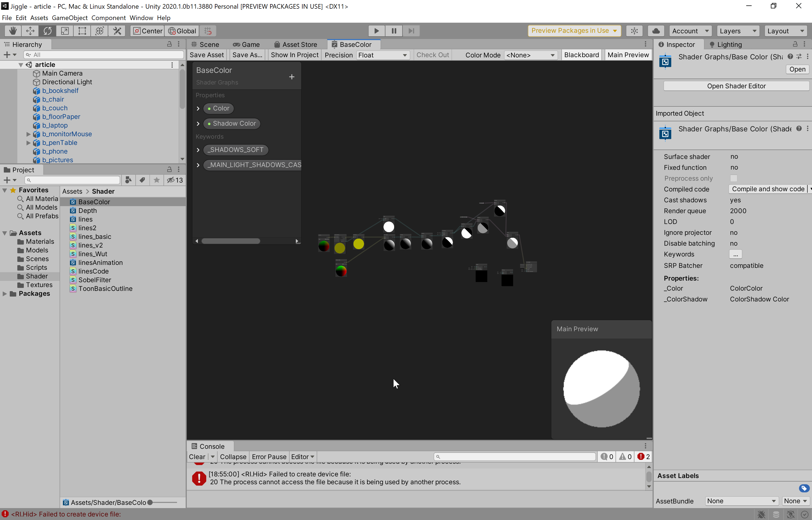Expand the Shadow Color property
The image size is (812, 520).
[198, 123]
